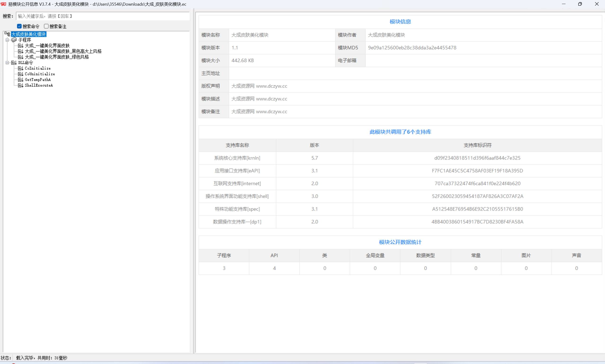Click the icon next to GetTempPathA
The image size is (605, 364).
(x=21, y=79)
